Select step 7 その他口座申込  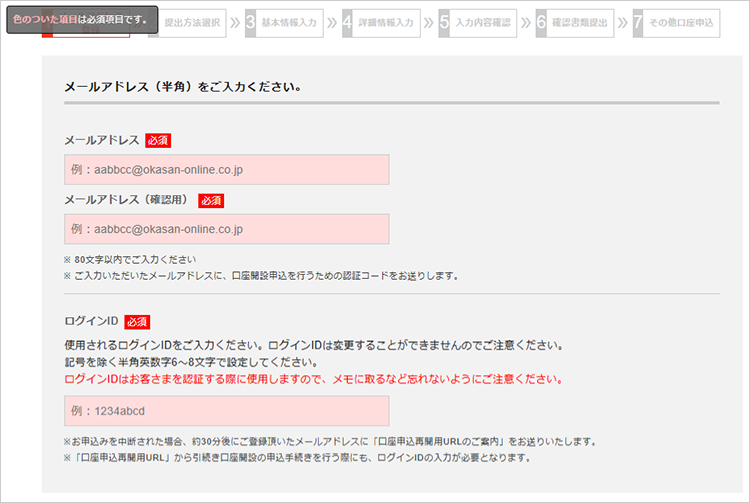point(676,23)
